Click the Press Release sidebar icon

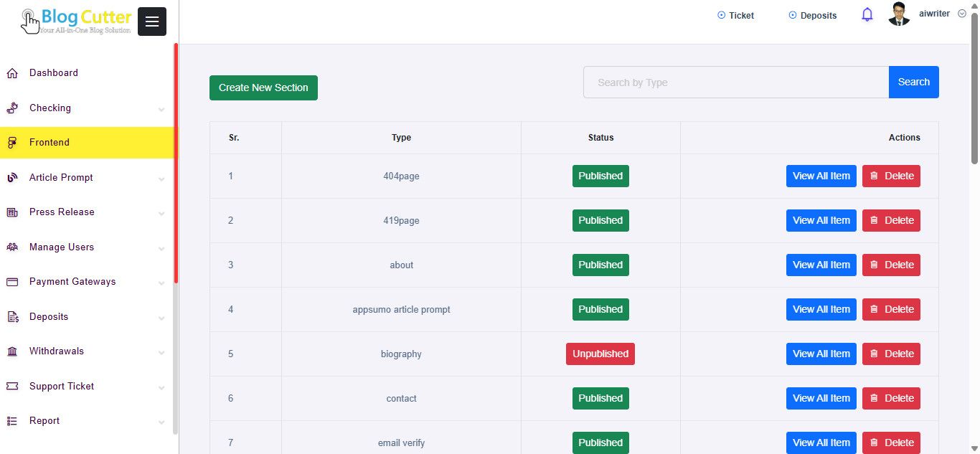[12, 212]
